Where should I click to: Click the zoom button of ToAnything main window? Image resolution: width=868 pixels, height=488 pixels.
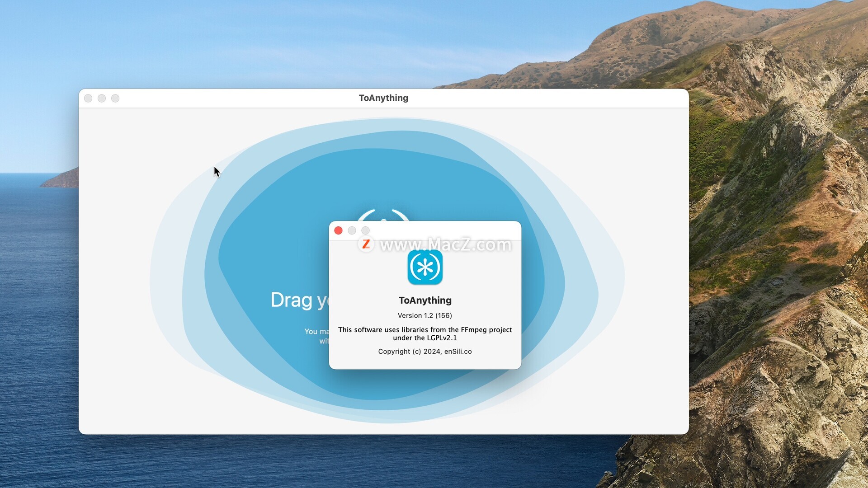pos(115,98)
